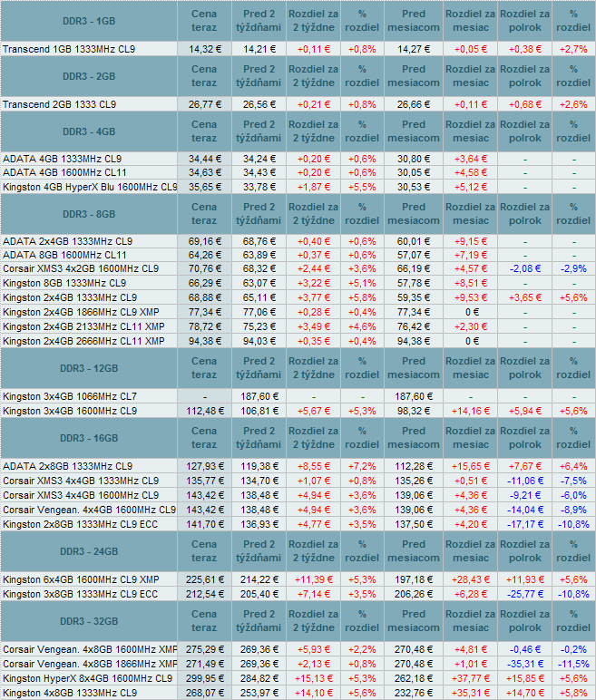Click the -14,04 € half-year difference value

coord(525,510)
